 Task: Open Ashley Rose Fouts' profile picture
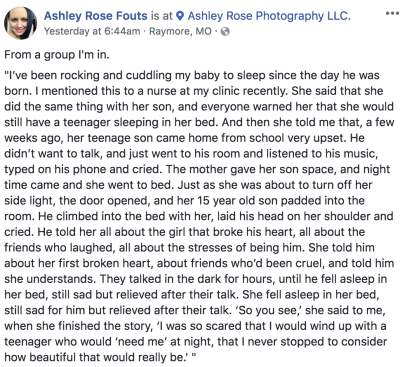pyautogui.click(x=21, y=23)
